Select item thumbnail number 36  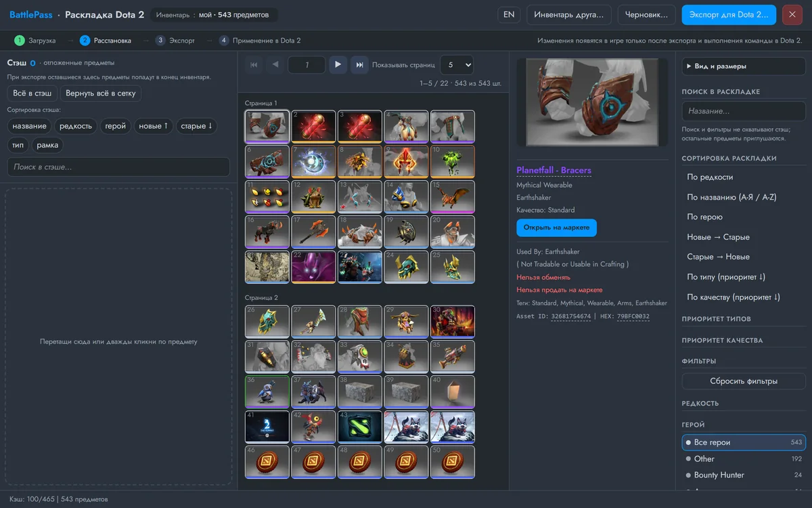pyautogui.click(x=267, y=392)
